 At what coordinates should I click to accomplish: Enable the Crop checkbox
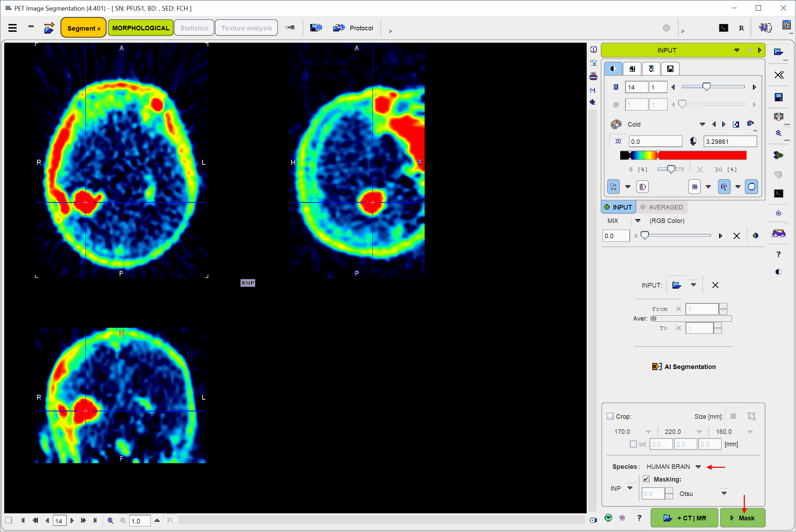point(610,416)
